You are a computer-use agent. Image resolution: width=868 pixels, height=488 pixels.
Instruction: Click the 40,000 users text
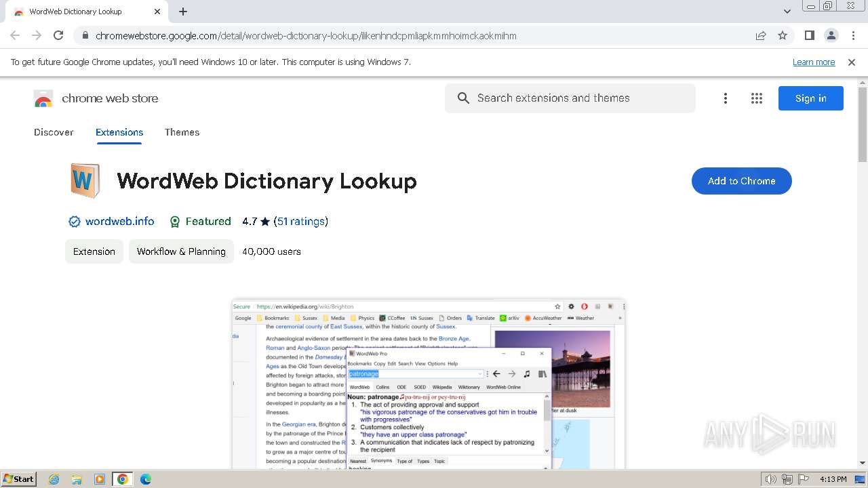point(271,251)
